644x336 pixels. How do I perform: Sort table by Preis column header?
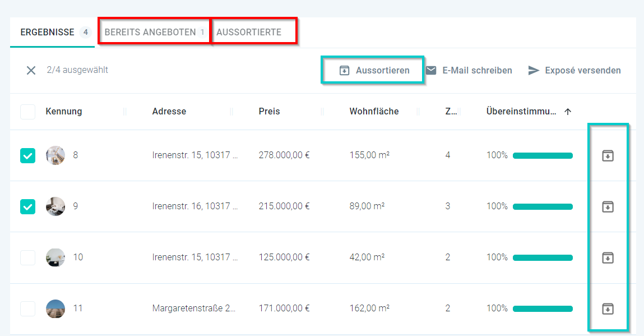(x=269, y=112)
